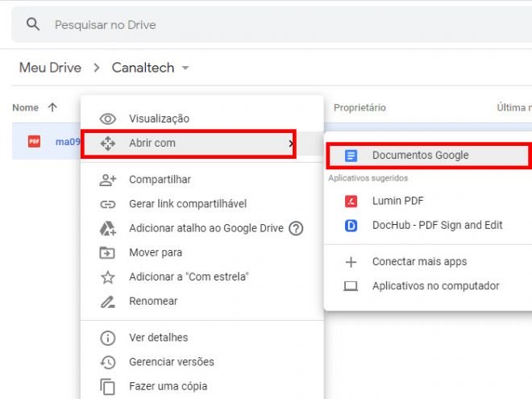Open help question mark beside Adicionar atalho

click(296, 228)
